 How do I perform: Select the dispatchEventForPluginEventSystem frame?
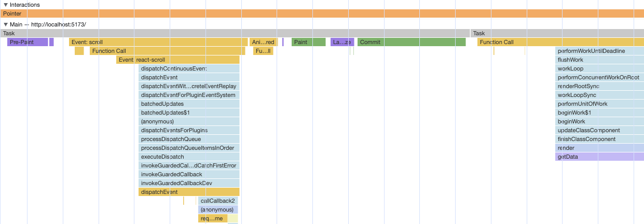(x=189, y=95)
